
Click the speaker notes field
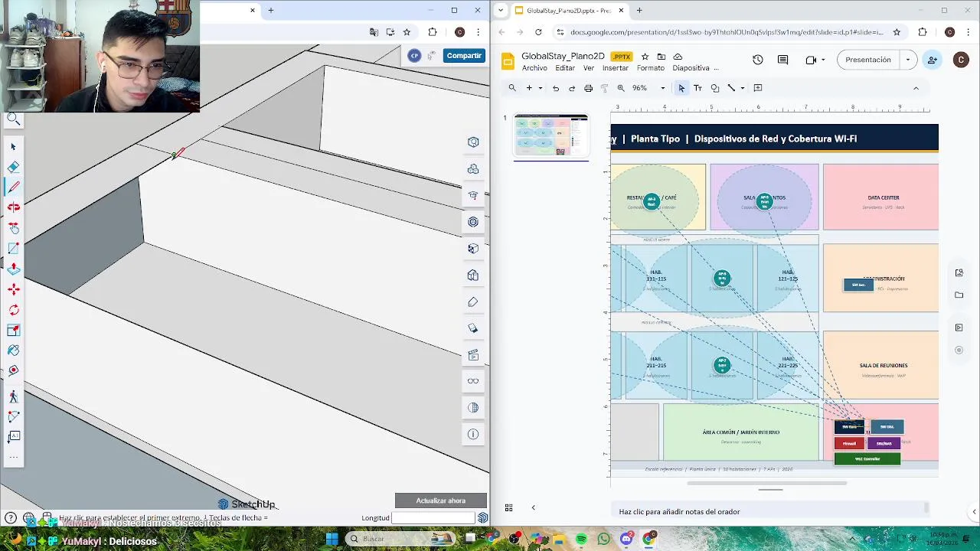(x=769, y=511)
